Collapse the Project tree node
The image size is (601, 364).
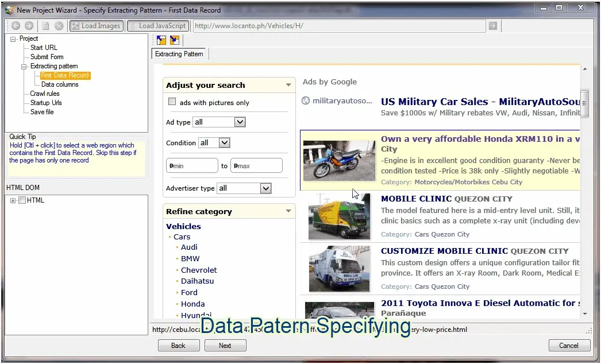tap(13, 38)
